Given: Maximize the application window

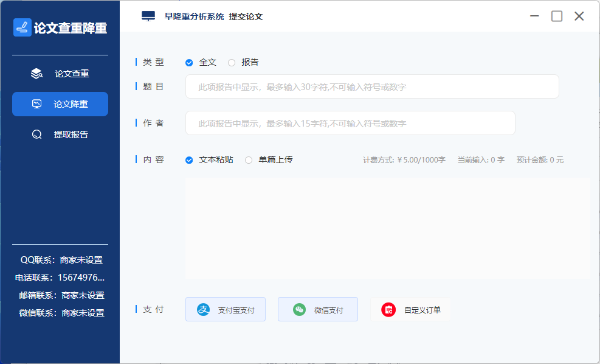Looking at the screenshot, I should (x=557, y=16).
